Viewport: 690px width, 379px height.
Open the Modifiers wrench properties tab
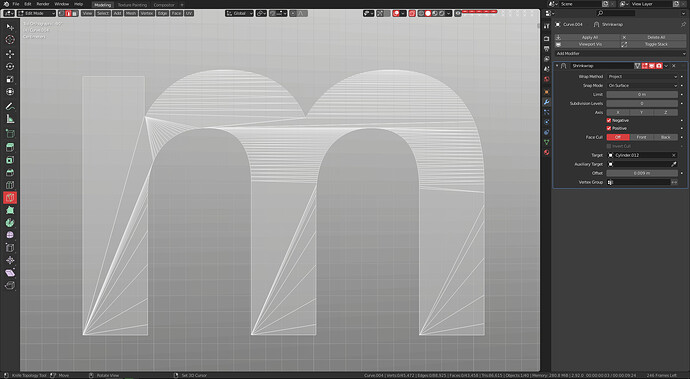pos(547,102)
